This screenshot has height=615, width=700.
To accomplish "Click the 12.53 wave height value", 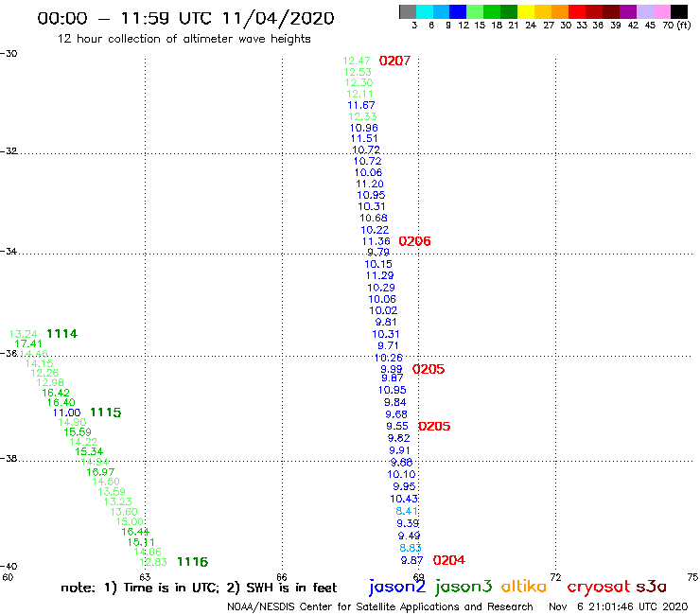I will click(x=358, y=72).
